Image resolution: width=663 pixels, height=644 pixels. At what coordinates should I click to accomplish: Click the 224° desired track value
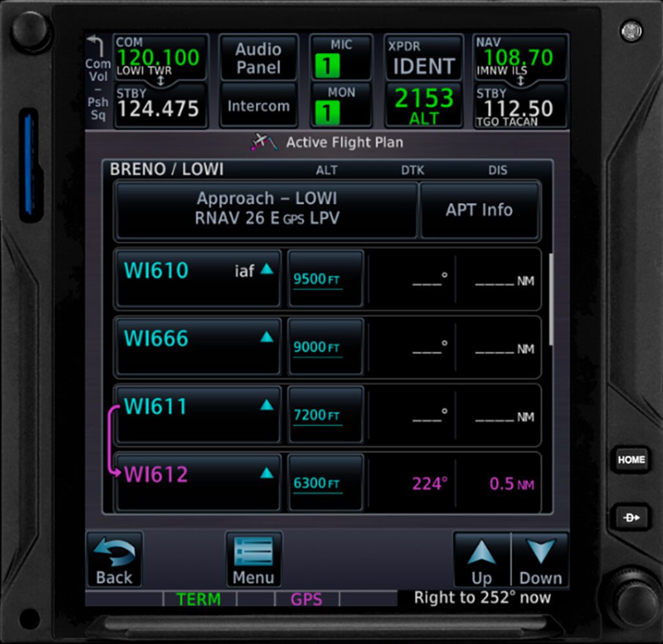pyautogui.click(x=430, y=483)
